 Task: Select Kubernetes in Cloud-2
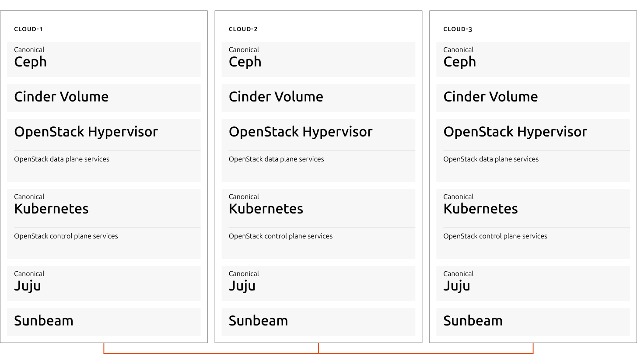point(266,209)
